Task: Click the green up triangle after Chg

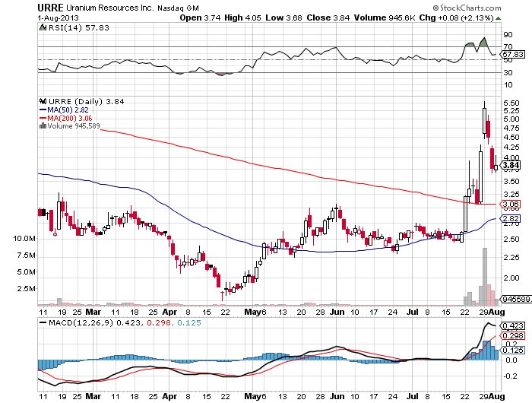Action: [x=498, y=18]
